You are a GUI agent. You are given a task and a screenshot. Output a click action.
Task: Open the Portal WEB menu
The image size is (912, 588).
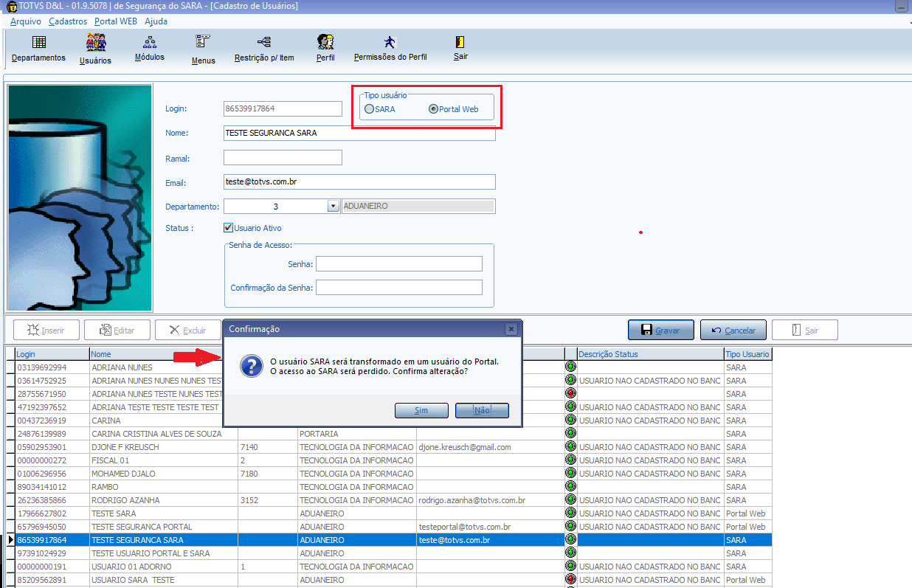tap(116, 21)
